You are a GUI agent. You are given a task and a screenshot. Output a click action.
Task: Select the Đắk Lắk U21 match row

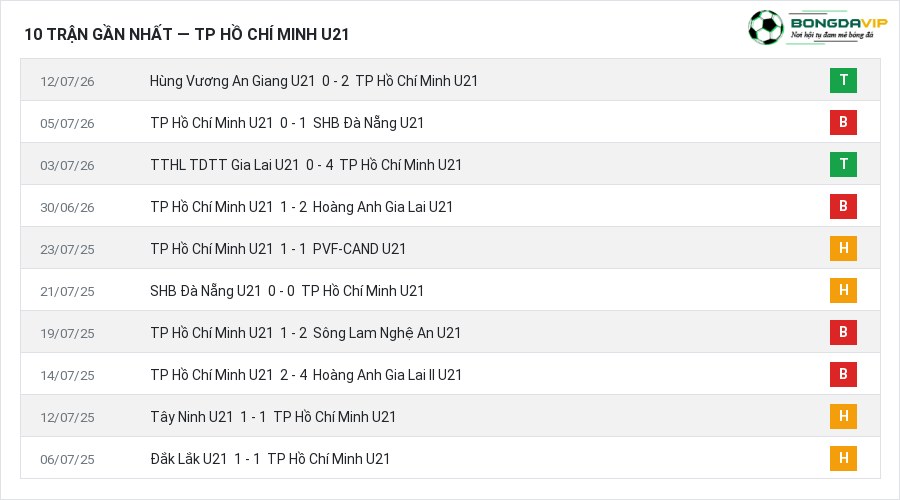click(x=451, y=458)
